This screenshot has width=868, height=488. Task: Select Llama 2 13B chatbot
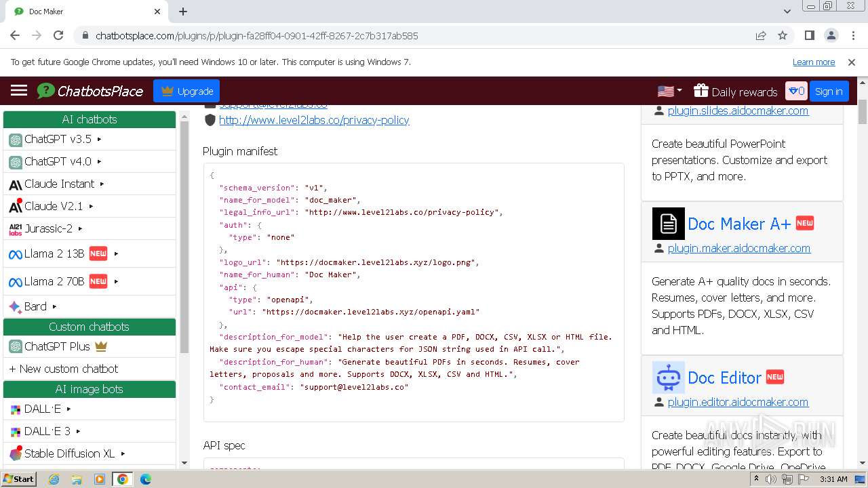54,253
